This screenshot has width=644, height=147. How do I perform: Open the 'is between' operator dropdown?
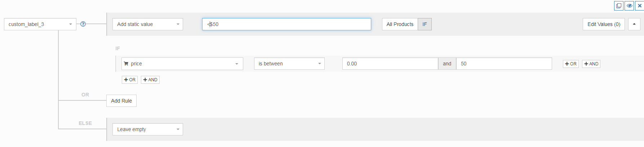click(x=289, y=64)
